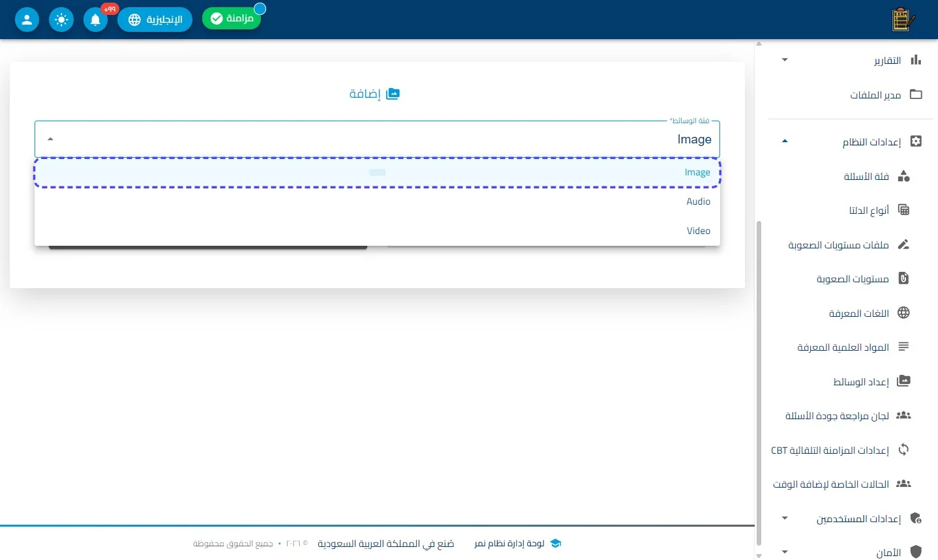The image size is (938, 560).
Task: Toggle the light theme sun icon
Action: click(x=61, y=20)
